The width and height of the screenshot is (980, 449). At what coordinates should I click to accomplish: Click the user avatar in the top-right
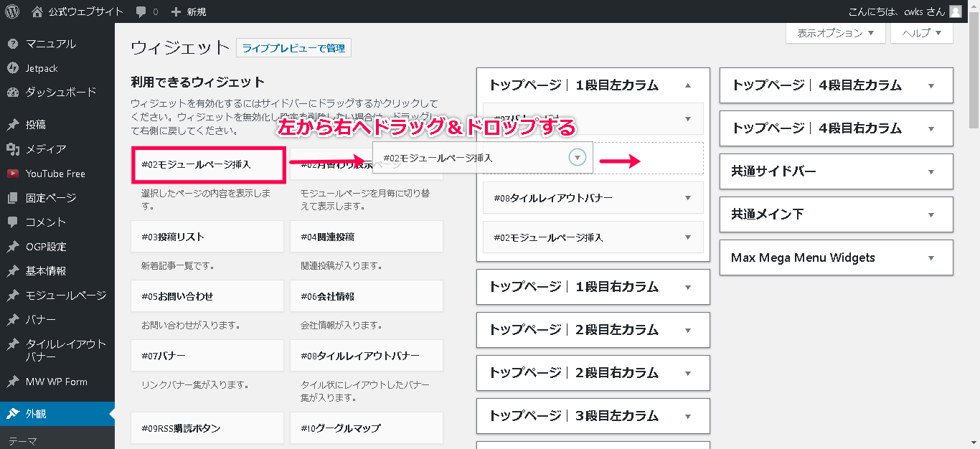point(955,11)
